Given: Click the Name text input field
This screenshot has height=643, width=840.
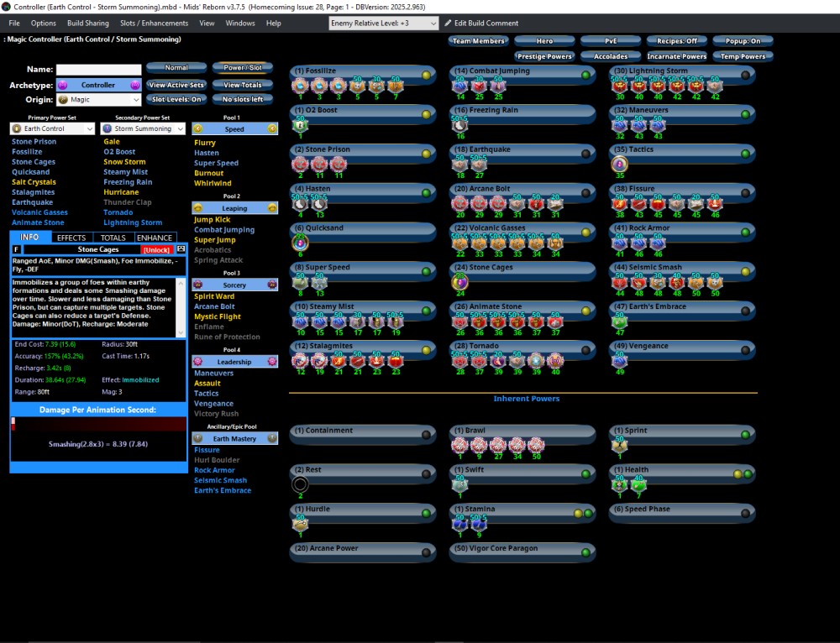Looking at the screenshot, I should point(98,70).
